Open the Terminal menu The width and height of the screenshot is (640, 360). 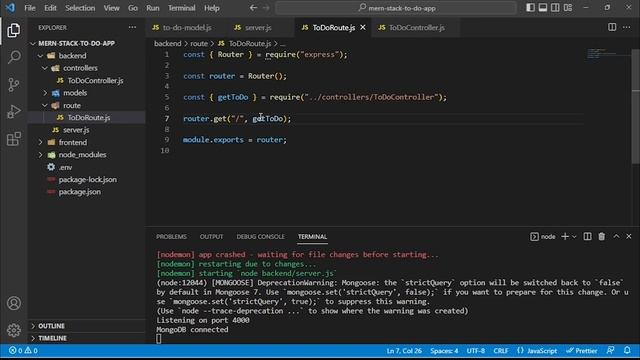(x=182, y=8)
